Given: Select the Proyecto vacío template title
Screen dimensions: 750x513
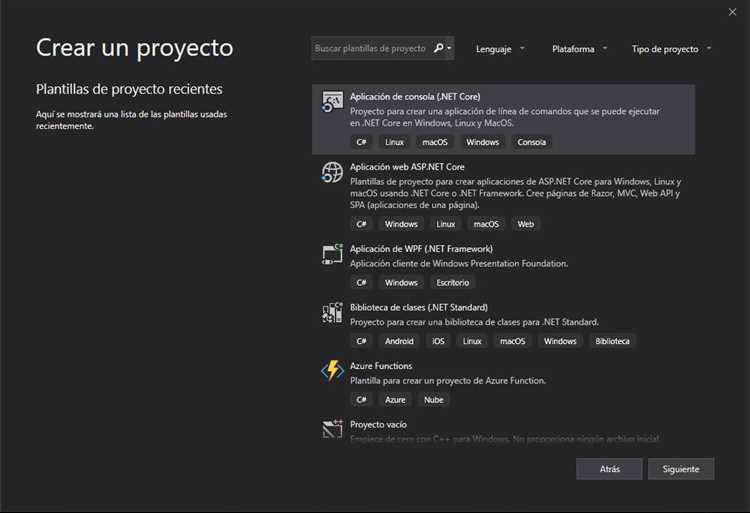Looking at the screenshot, I should [x=378, y=425].
